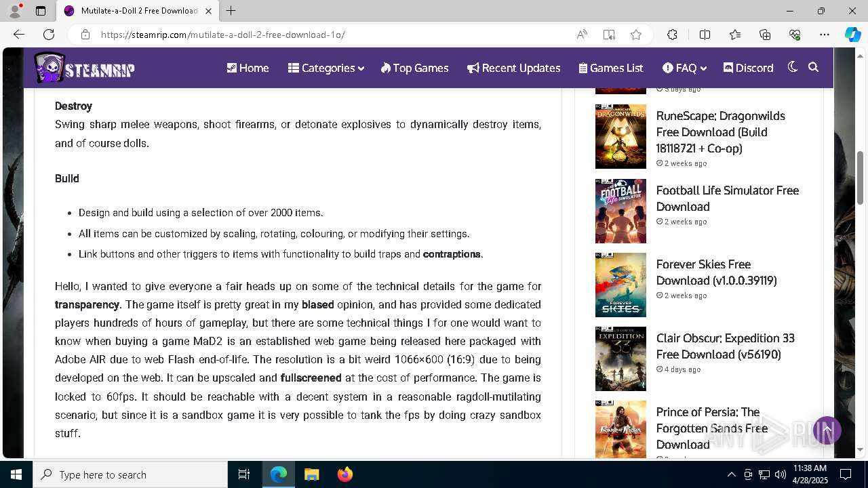Viewport: 868px width, 488px height.
Task: View site information lock icon
Action: (85, 35)
